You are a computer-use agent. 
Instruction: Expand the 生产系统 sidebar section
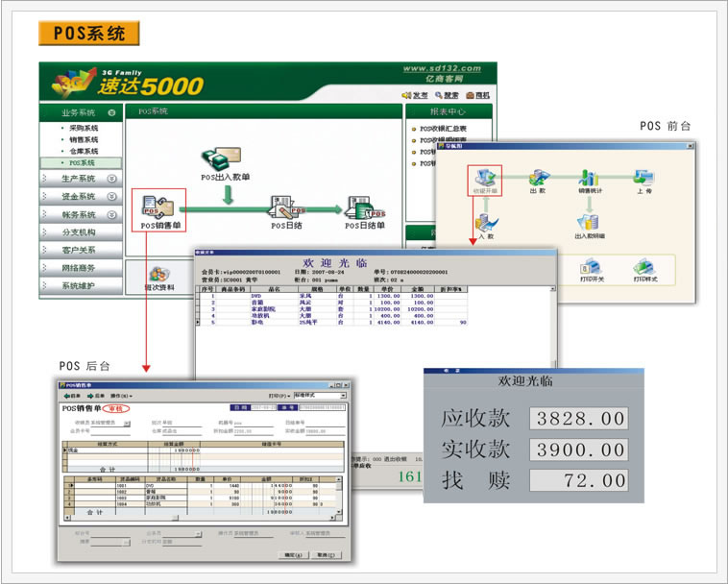tap(111, 179)
